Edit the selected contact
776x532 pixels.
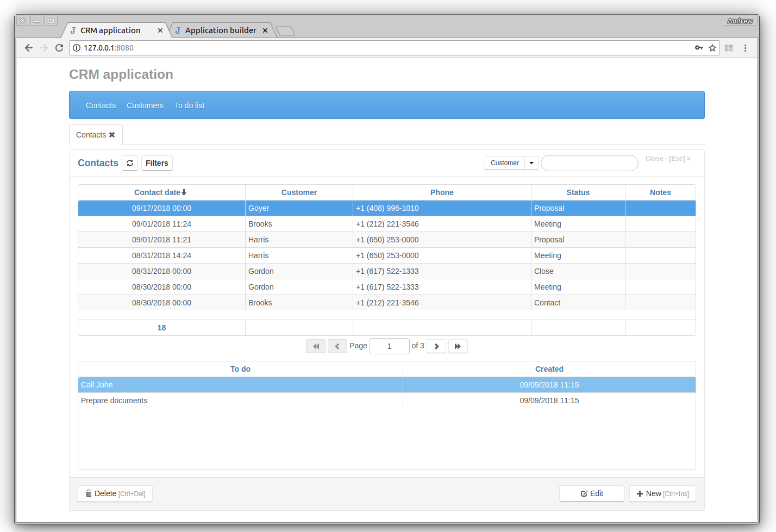[x=592, y=493]
